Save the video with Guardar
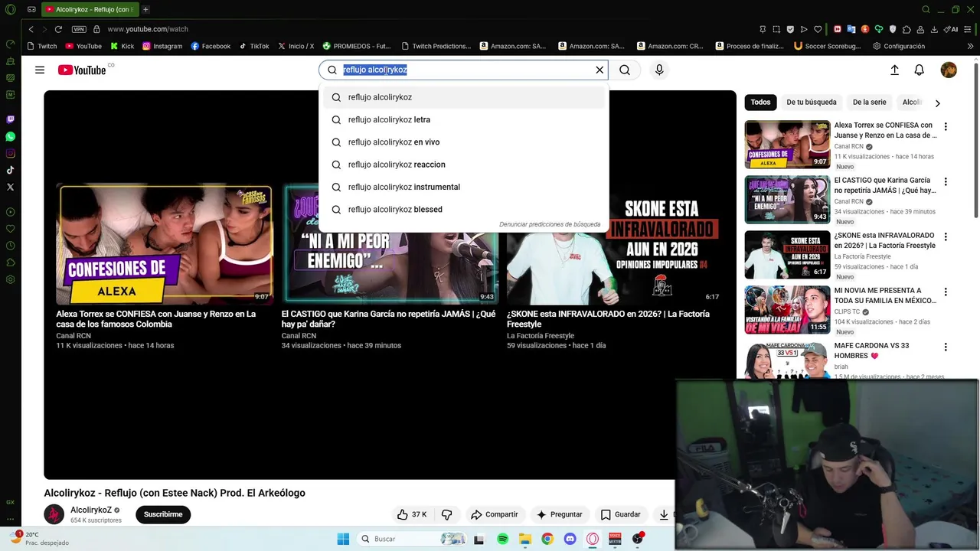Image resolution: width=980 pixels, height=551 pixels. (x=621, y=514)
